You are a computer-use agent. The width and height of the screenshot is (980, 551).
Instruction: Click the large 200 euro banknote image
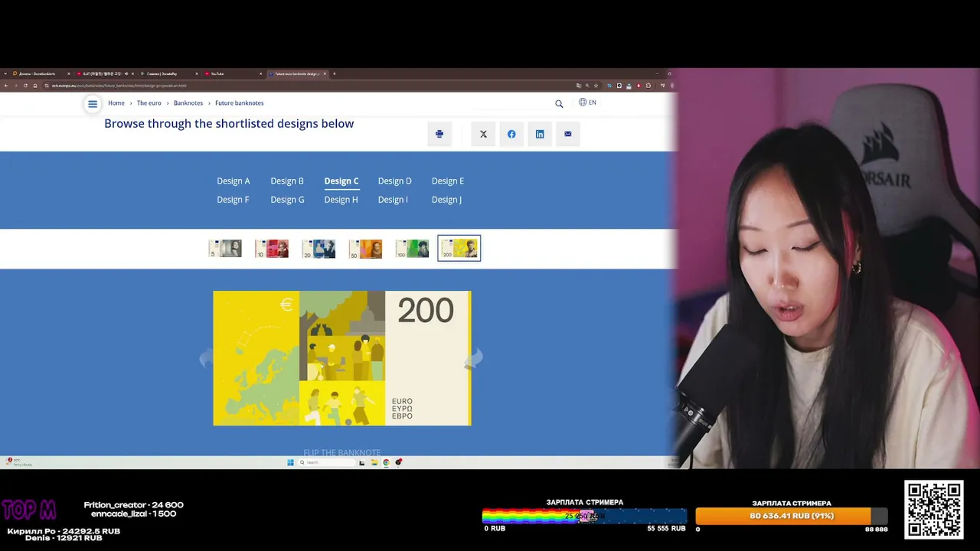342,358
